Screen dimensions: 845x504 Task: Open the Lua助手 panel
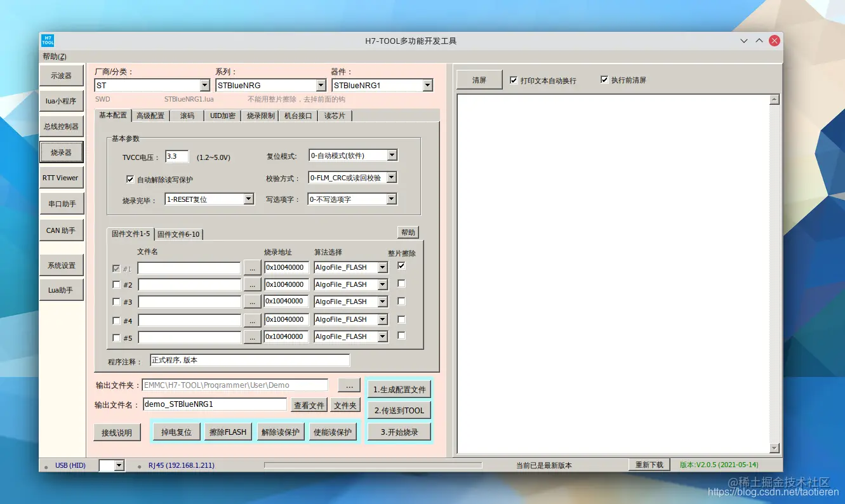[x=62, y=290]
